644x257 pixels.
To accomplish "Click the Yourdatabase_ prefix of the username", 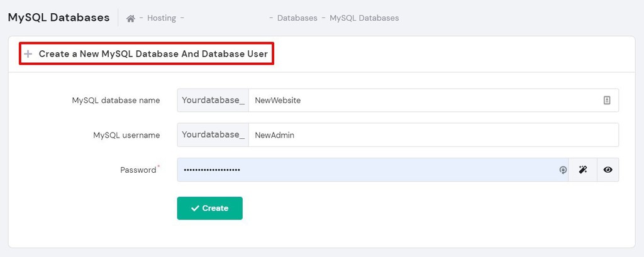I will point(213,134).
